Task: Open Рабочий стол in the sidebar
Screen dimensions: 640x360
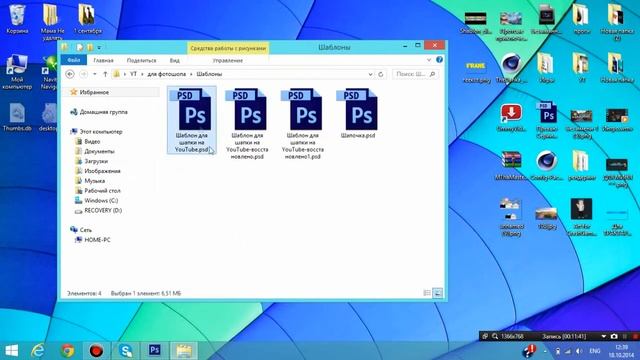Action: (x=102, y=191)
